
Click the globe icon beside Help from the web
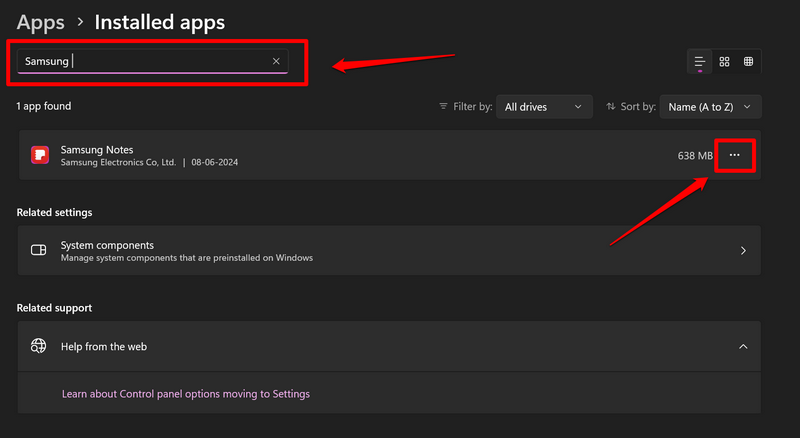39,346
